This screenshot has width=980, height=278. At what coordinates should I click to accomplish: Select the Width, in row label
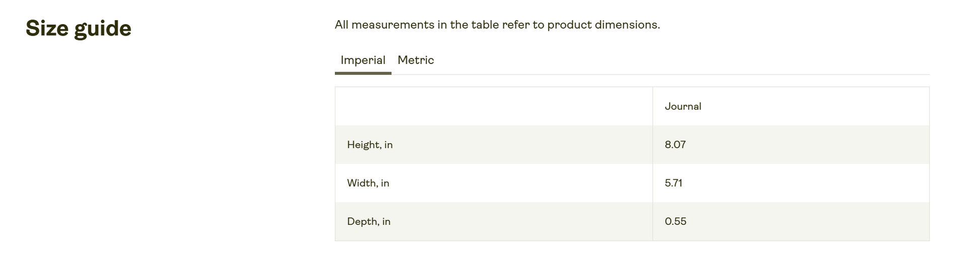coord(368,183)
